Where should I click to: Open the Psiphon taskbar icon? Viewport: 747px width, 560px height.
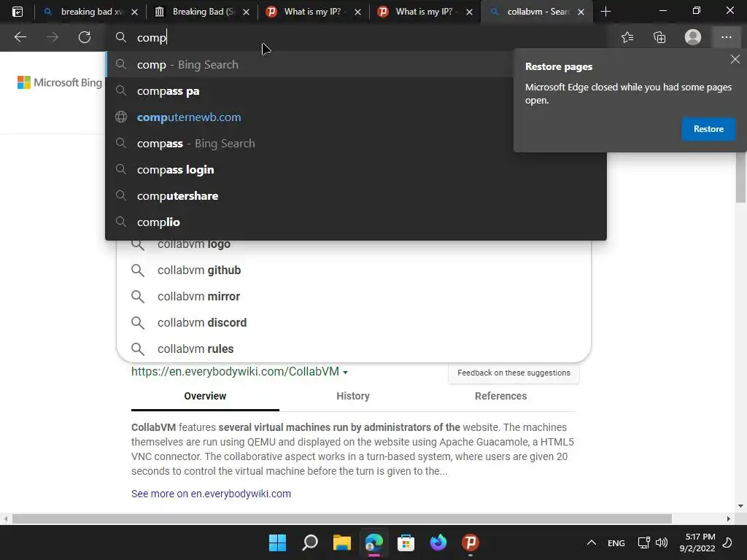(x=471, y=542)
